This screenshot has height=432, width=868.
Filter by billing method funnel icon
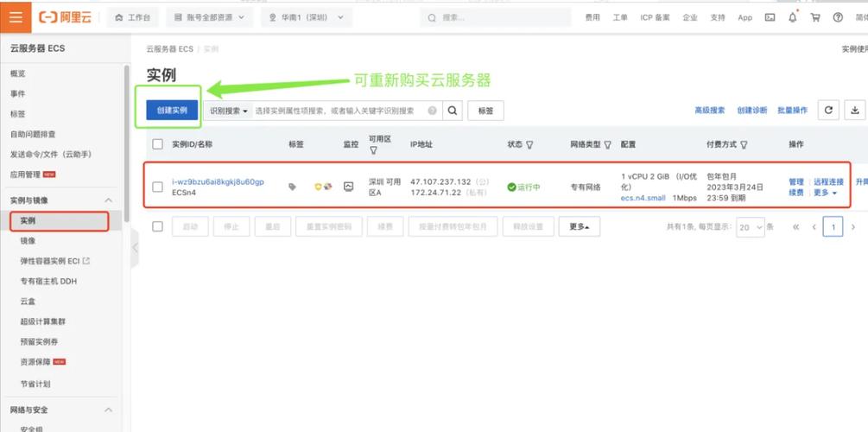tap(744, 144)
